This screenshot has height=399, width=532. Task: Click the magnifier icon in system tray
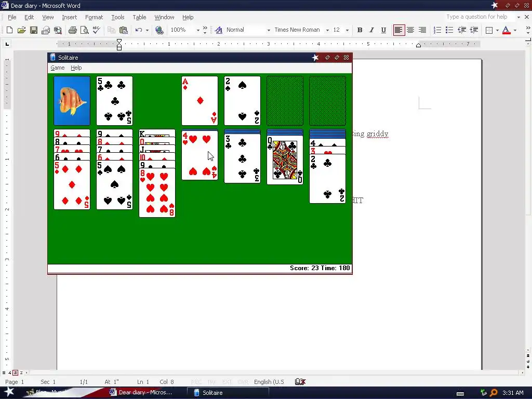pos(494,393)
